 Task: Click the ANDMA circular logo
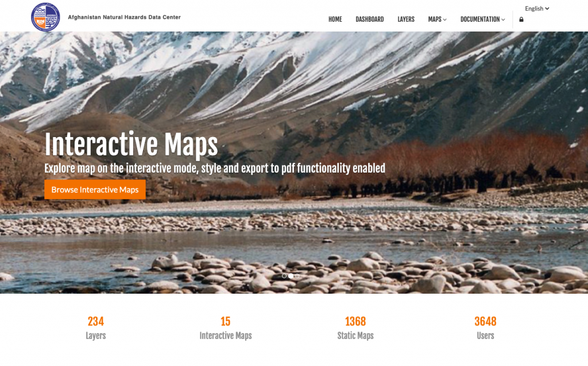coord(45,17)
